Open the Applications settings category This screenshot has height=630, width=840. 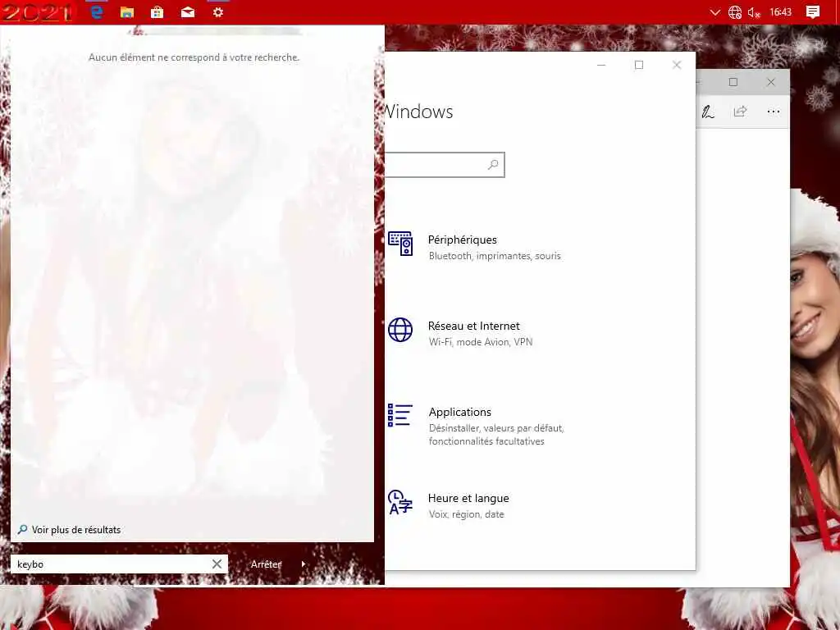(459, 412)
